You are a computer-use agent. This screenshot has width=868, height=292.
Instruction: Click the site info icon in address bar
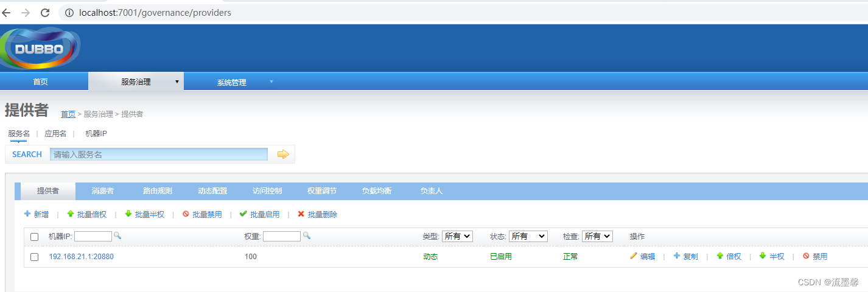(69, 12)
